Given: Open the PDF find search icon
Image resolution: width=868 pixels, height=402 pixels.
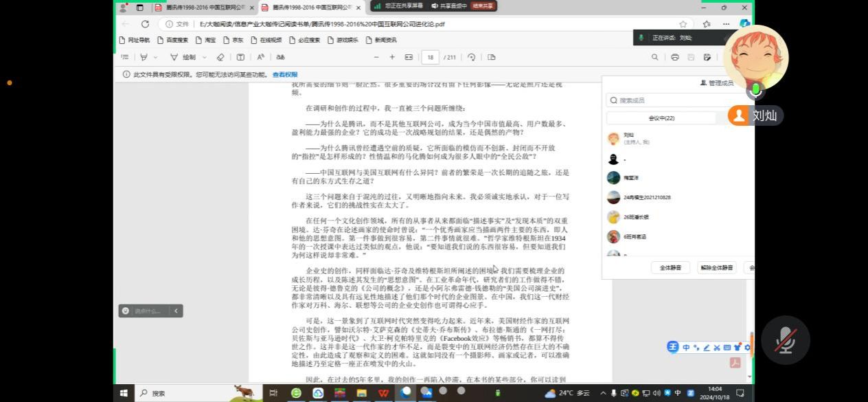Looking at the screenshot, I should 655,57.
